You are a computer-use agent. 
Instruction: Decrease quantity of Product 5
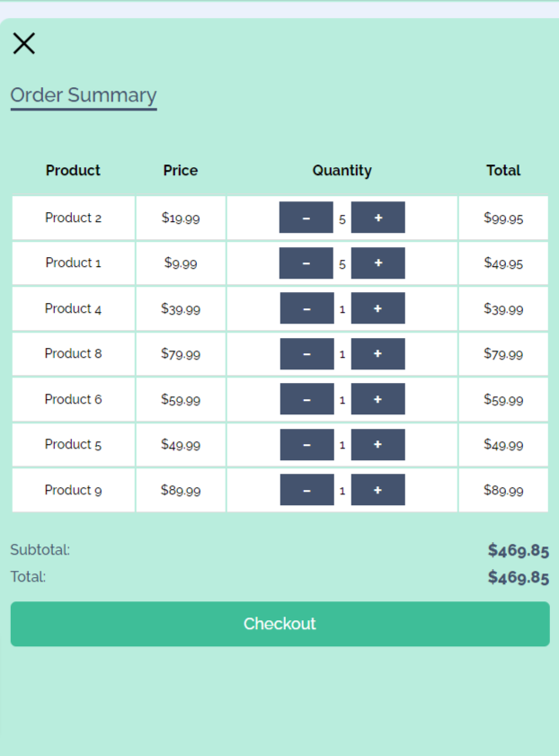307,445
